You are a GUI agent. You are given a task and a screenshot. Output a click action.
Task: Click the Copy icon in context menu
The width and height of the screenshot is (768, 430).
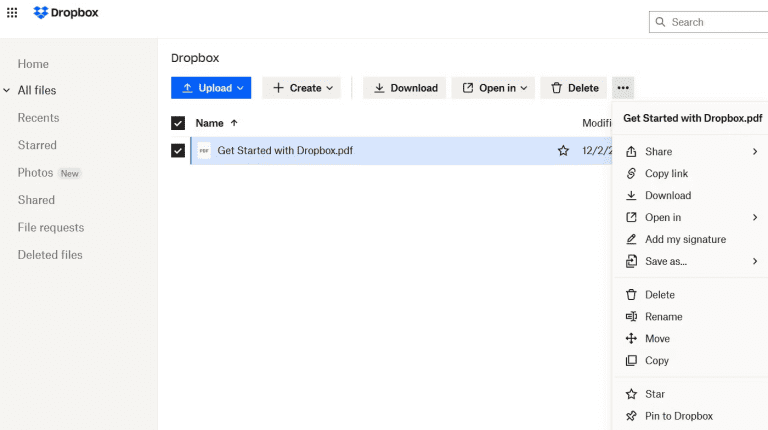[x=631, y=360]
